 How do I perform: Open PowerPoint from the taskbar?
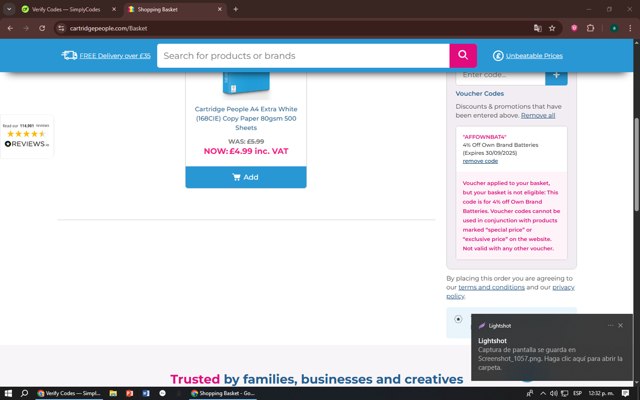pyautogui.click(x=129, y=393)
